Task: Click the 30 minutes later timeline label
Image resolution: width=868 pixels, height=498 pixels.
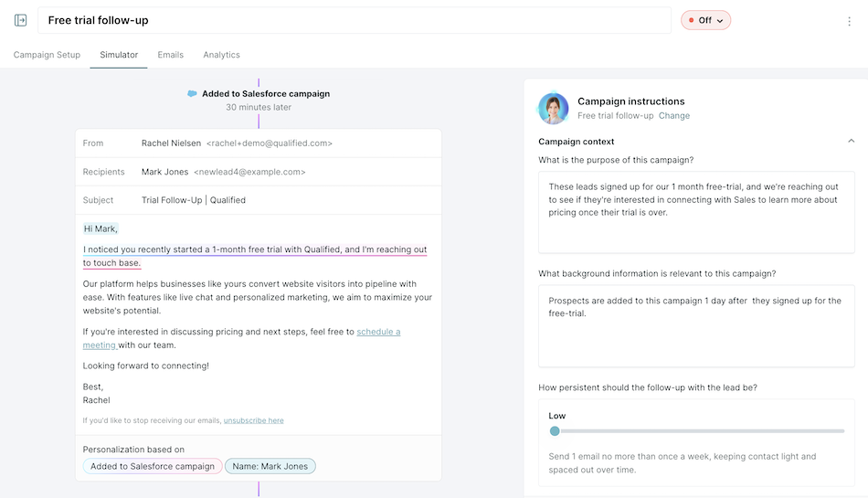Action: point(259,107)
